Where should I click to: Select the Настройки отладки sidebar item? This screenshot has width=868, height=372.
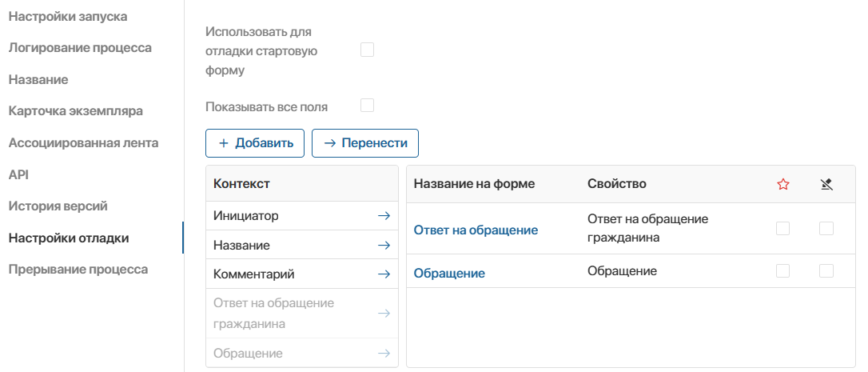(x=69, y=238)
